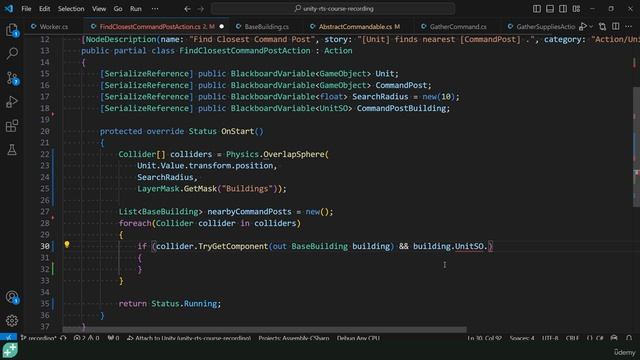Viewport: 640px width, 360px height.
Task: Open the View menu
Action: (99, 9)
